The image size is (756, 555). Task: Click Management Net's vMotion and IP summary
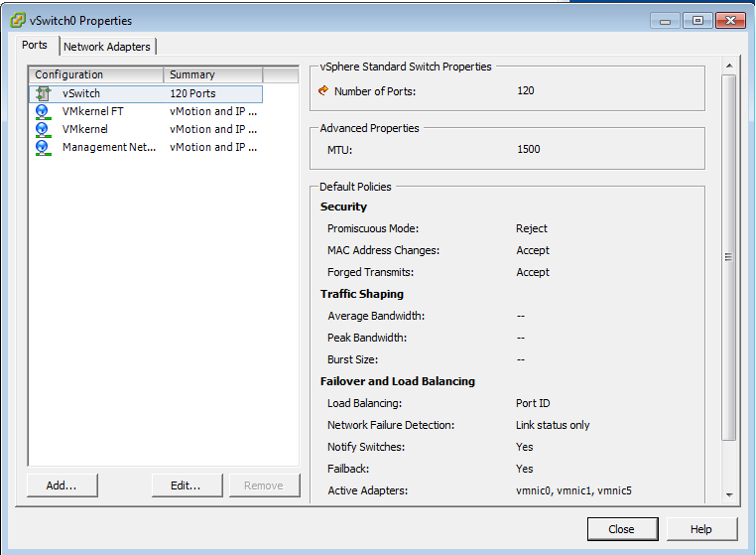click(213, 147)
